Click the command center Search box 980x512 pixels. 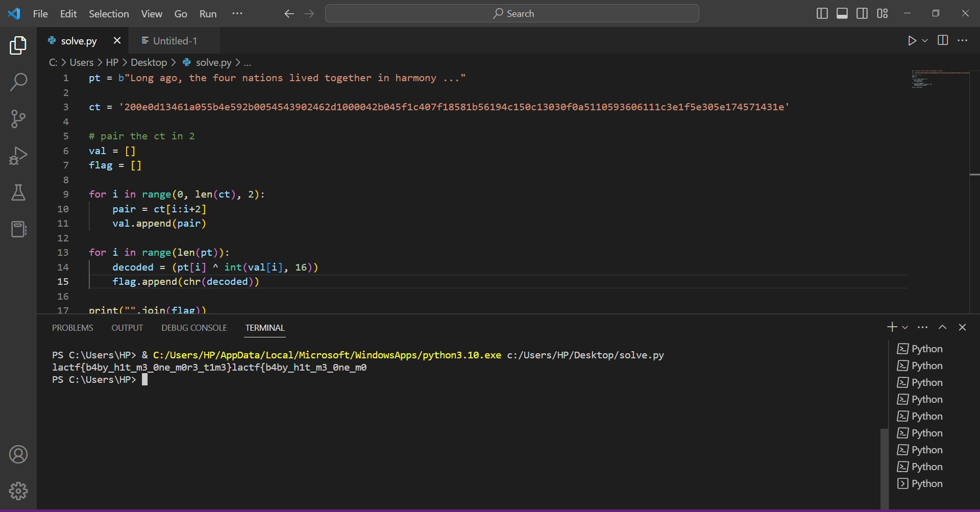pyautogui.click(x=512, y=13)
